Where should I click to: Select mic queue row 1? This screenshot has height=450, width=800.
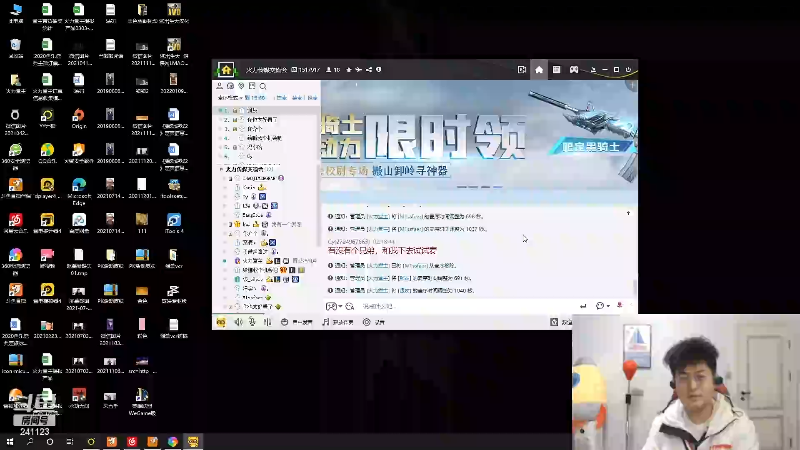pyautogui.click(x=267, y=110)
